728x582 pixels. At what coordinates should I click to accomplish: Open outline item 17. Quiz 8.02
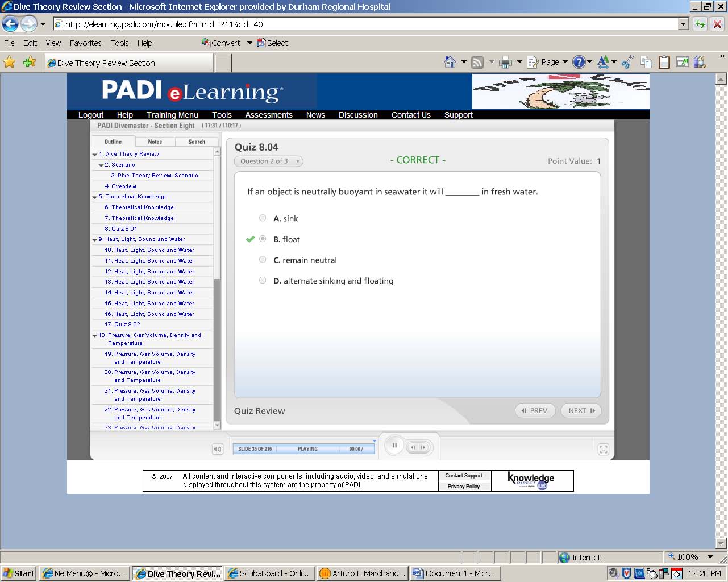pyautogui.click(x=122, y=325)
